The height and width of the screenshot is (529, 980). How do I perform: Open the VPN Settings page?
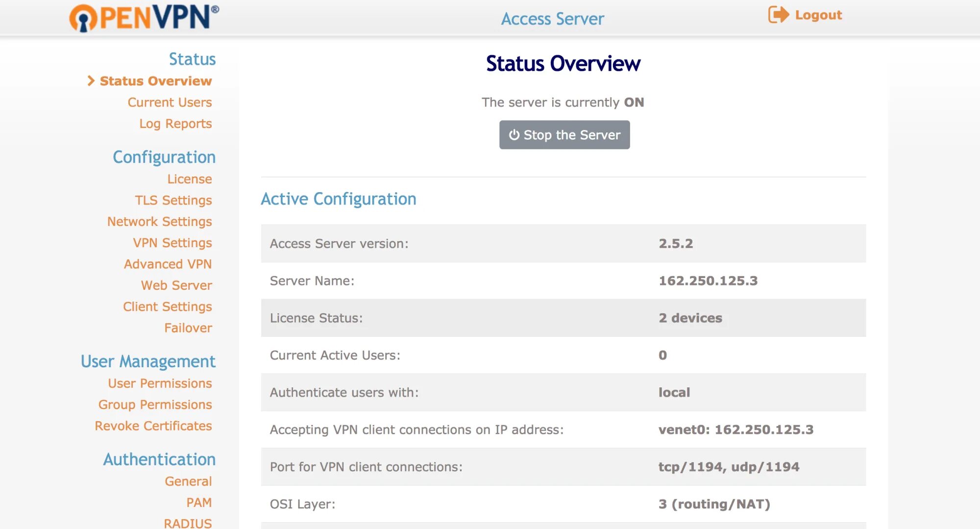point(172,243)
